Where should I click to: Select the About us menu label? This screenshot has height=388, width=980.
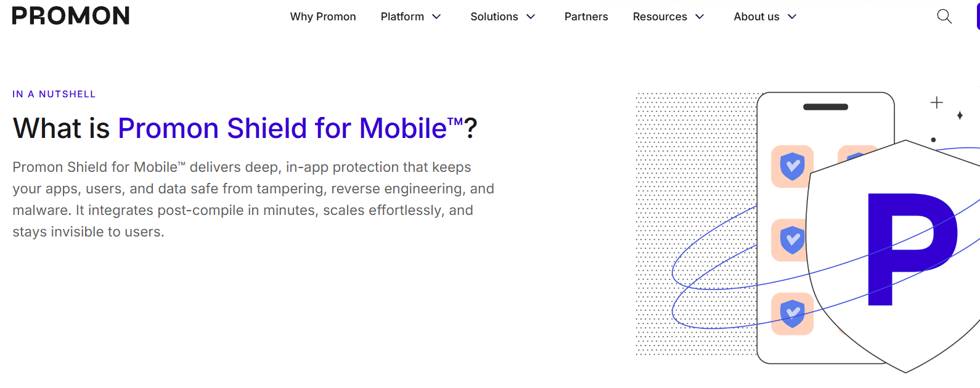756,17
